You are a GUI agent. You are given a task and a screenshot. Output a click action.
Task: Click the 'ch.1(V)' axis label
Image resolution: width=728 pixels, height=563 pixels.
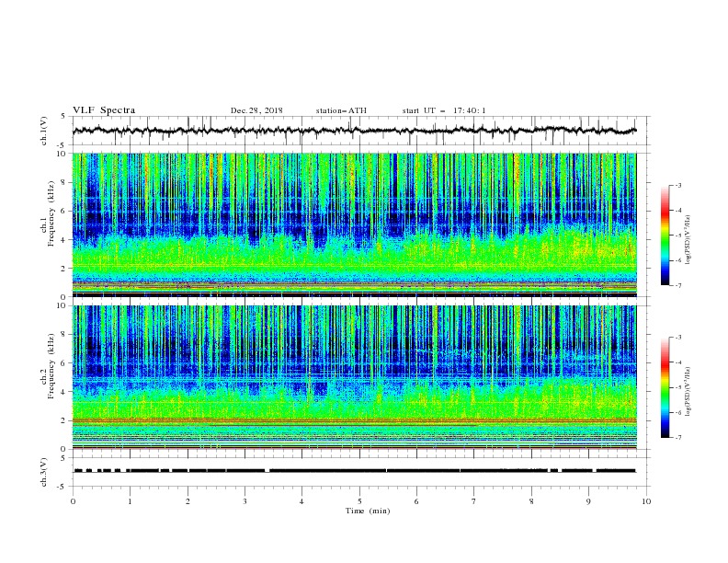point(44,131)
